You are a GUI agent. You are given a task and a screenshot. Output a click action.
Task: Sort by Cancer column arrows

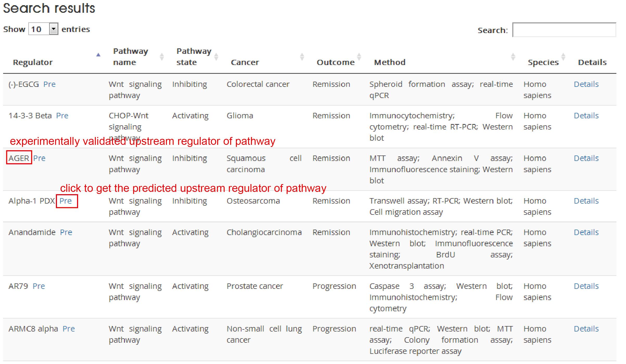(x=302, y=57)
